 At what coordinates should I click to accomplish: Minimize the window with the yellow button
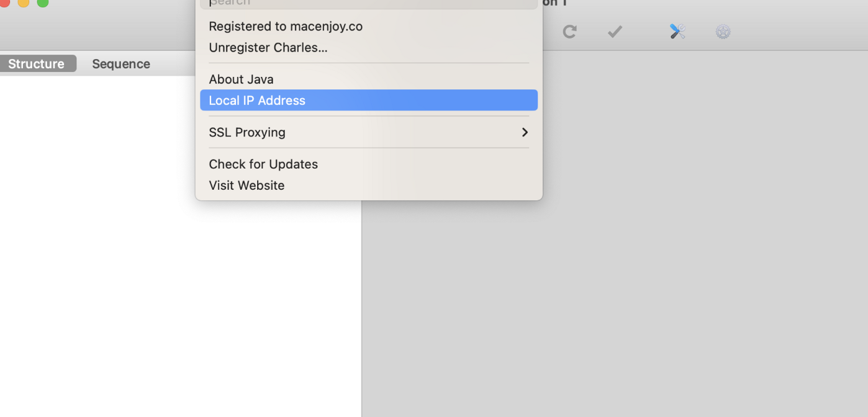(25, 3)
